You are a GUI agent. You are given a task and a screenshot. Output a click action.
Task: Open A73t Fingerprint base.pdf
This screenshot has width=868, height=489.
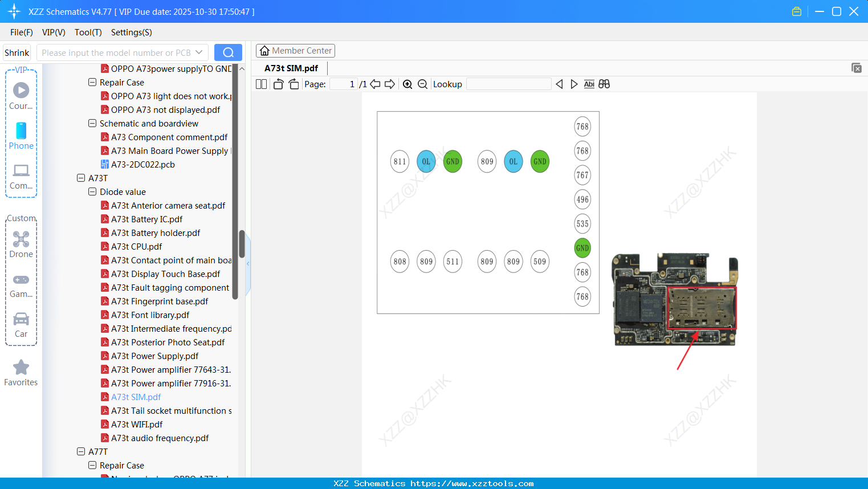click(x=159, y=301)
